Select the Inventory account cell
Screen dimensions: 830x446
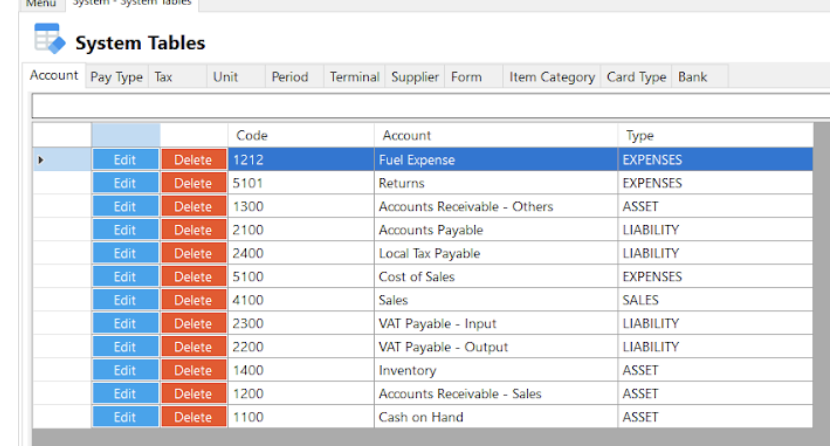496,370
